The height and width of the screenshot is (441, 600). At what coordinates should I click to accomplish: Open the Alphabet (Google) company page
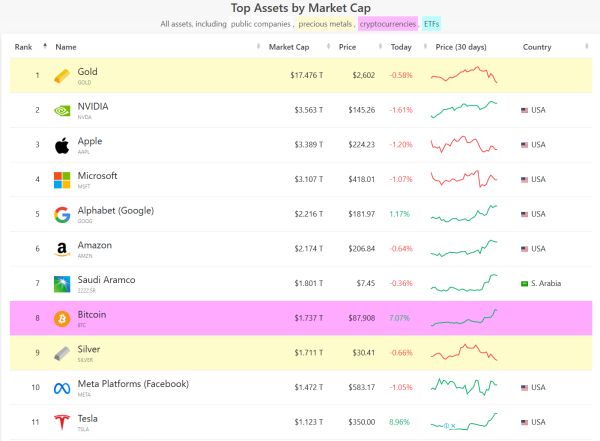click(116, 211)
